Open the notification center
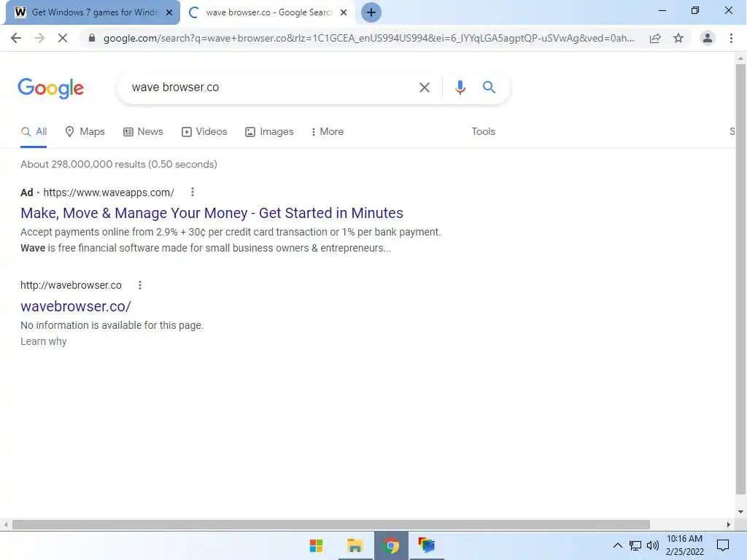Screen dimensions: 747x560 point(723,545)
